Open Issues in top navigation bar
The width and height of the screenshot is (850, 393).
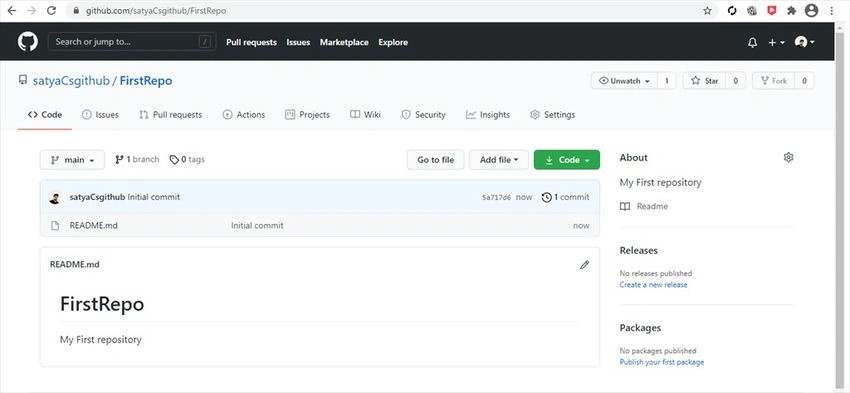[298, 42]
